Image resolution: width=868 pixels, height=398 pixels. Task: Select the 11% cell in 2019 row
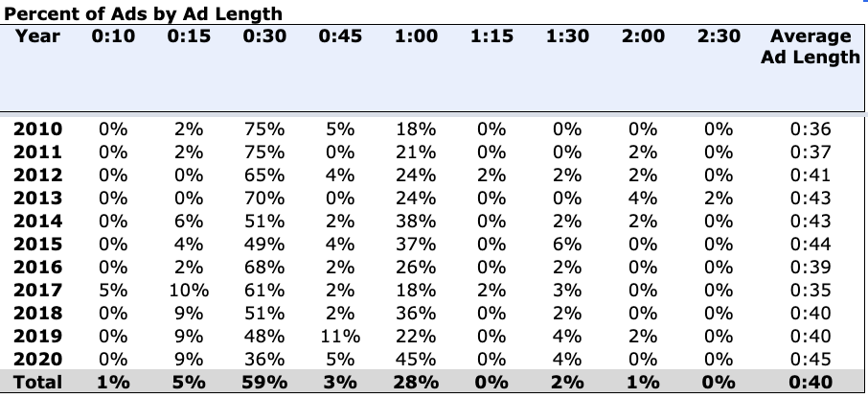coord(340,336)
